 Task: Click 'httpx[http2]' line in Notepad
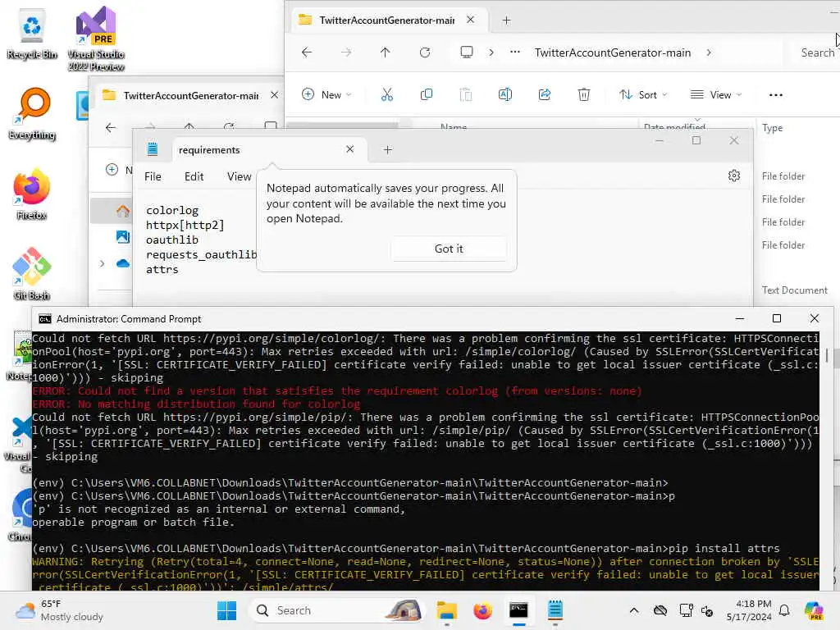pos(185,225)
